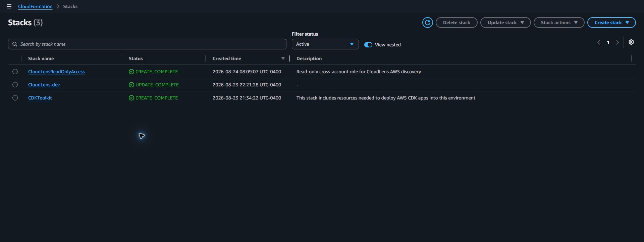
Task: Click the 2026-08-24 08:09:07 timestamp
Action: coord(247,72)
